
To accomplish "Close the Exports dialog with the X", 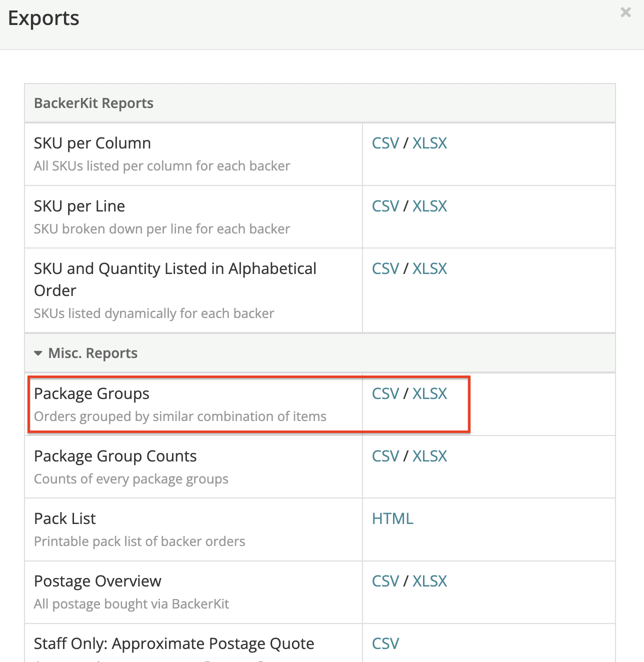I will pos(625,12).
